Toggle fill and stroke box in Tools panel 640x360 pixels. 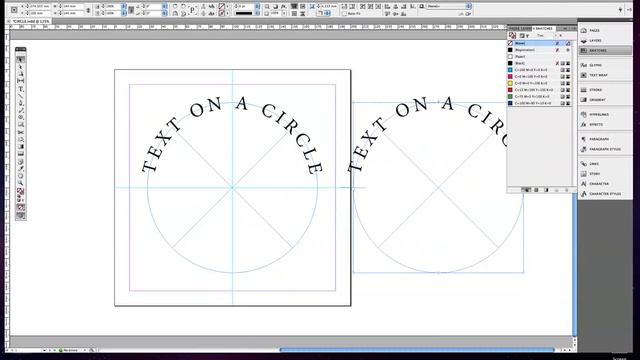pyautogui.click(x=20, y=191)
